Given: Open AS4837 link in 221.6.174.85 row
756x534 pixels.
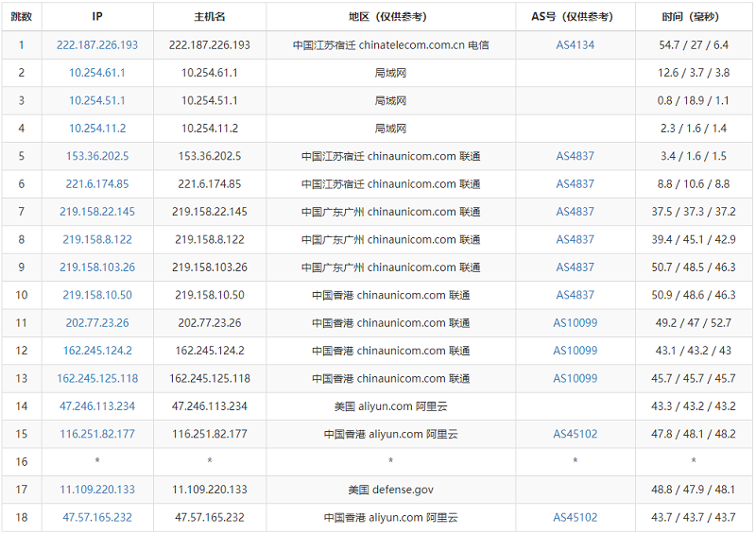Looking at the screenshot, I should point(576,183).
